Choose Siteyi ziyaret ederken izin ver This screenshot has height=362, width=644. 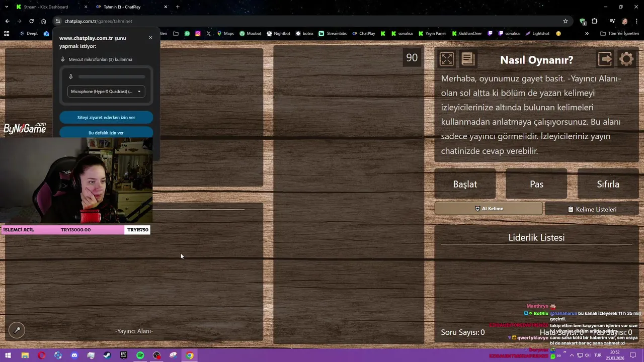106,117
